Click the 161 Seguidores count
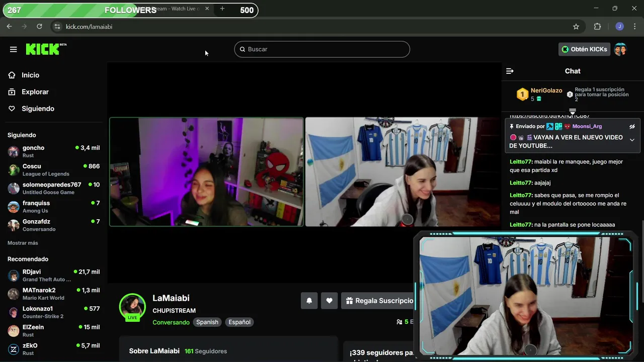 (206, 351)
